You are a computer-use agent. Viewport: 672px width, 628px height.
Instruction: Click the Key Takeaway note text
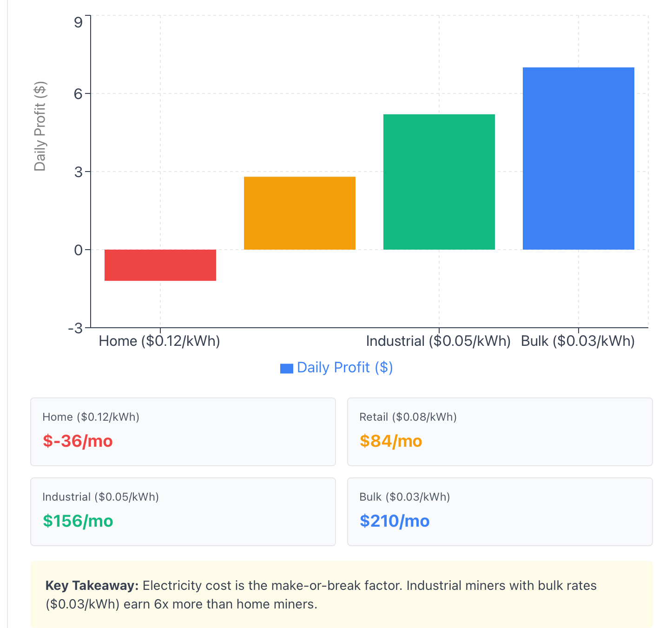click(x=321, y=595)
